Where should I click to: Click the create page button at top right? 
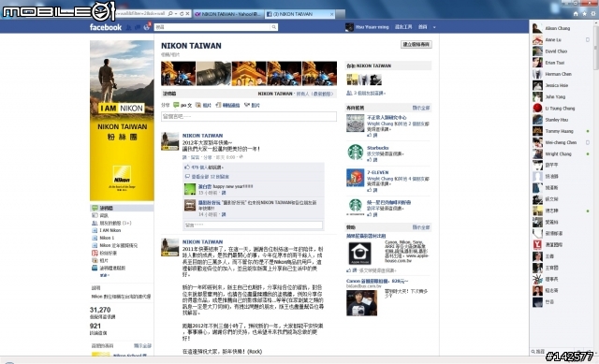[x=416, y=45]
